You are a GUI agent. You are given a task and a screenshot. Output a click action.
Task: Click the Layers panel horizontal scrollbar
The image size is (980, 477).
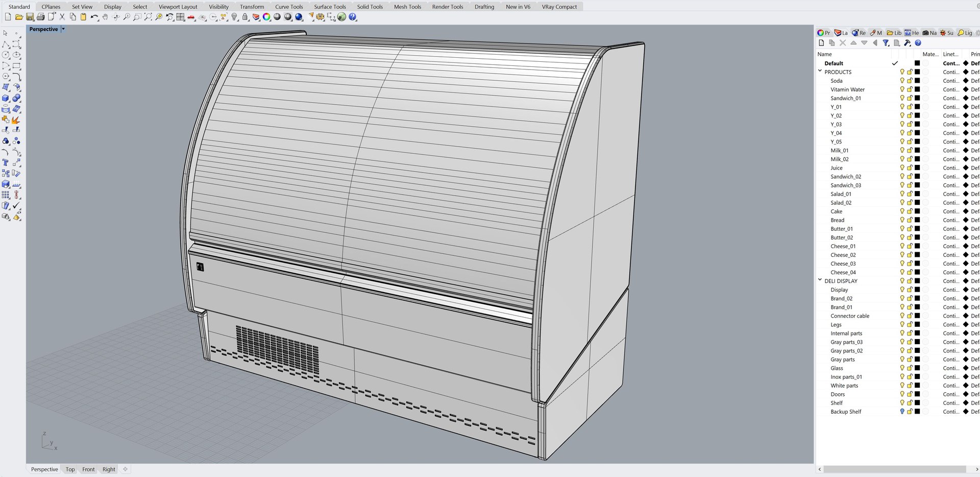[x=894, y=469]
